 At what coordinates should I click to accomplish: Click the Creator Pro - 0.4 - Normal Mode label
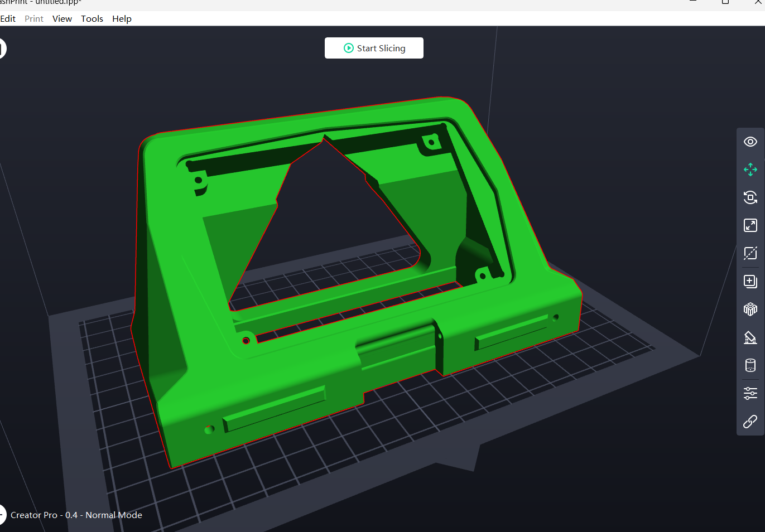[x=76, y=515]
